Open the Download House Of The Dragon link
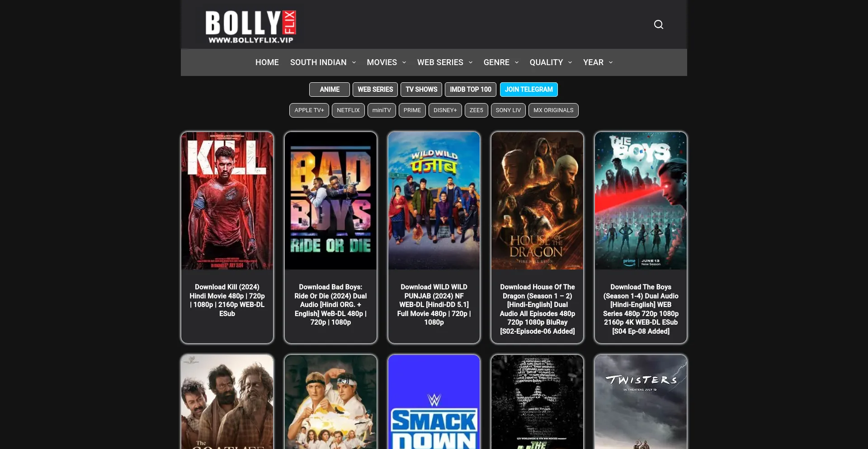This screenshot has width=868, height=449. [538, 309]
